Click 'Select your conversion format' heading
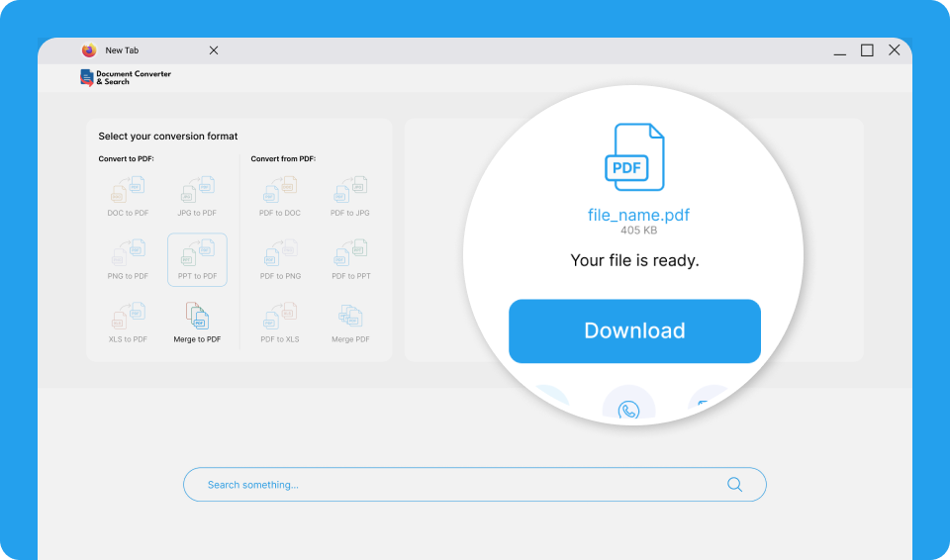This screenshot has width=950, height=560. [168, 137]
